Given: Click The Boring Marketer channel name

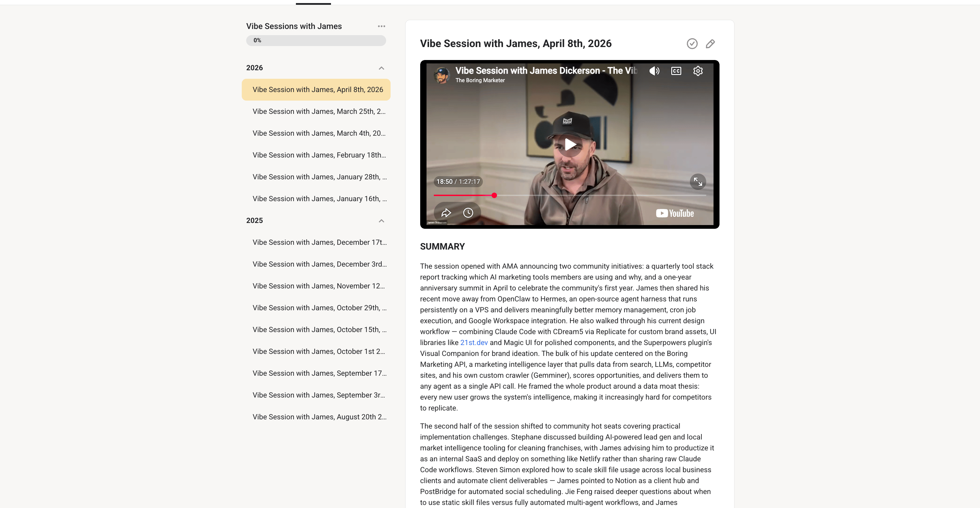Looking at the screenshot, I should point(480,80).
